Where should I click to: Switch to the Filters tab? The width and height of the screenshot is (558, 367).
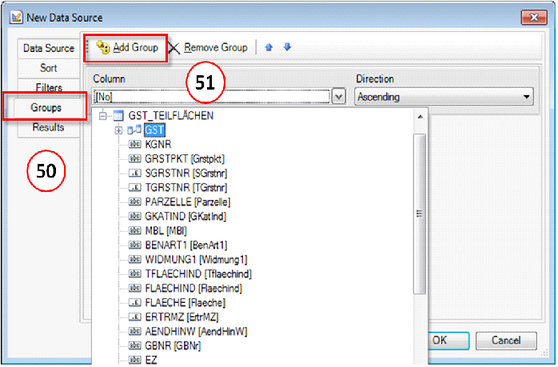49,87
